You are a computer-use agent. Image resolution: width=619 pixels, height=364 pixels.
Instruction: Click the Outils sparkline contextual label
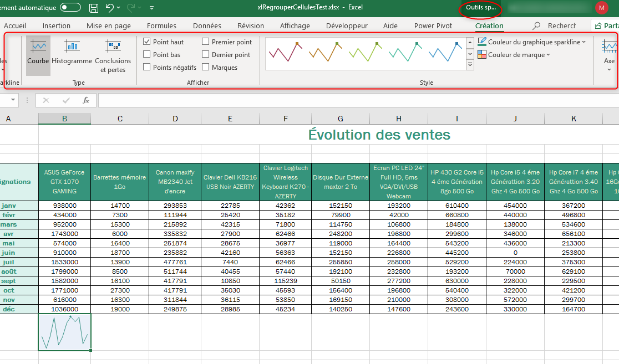click(480, 8)
